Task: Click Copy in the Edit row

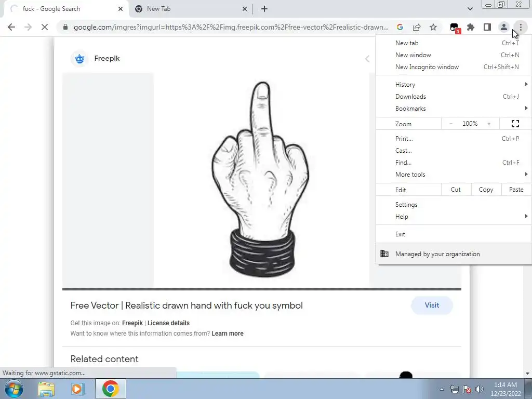Action: click(x=486, y=190)
